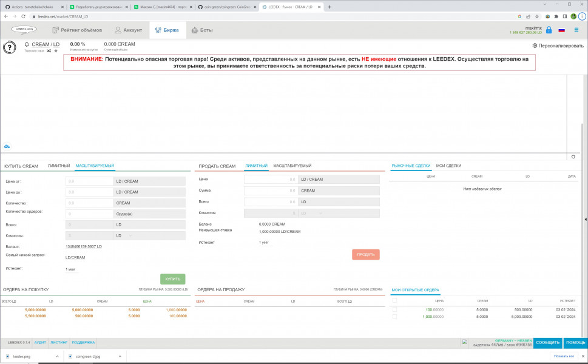Viewport: 588px width, 364px height.
Task: Select the 'Рыночные сделки' tab
Action: [x=411, y=166]
